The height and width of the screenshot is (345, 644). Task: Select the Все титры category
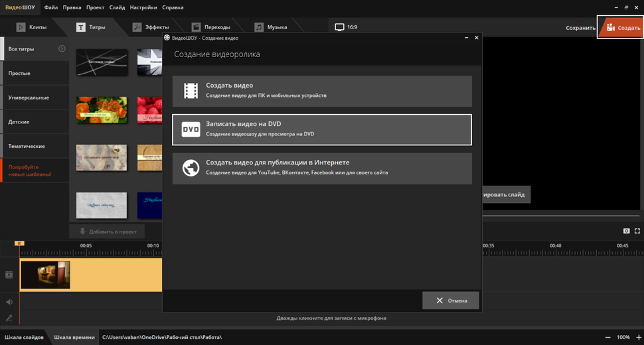pos(35,49)
